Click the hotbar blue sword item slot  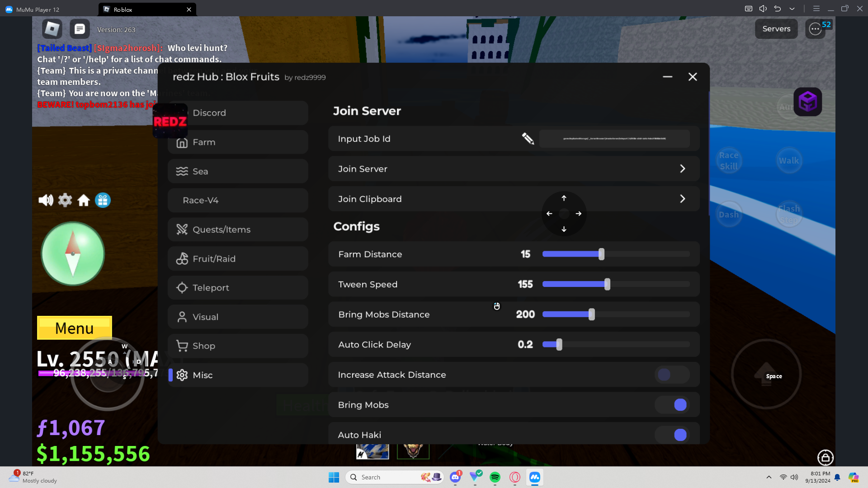373,451
